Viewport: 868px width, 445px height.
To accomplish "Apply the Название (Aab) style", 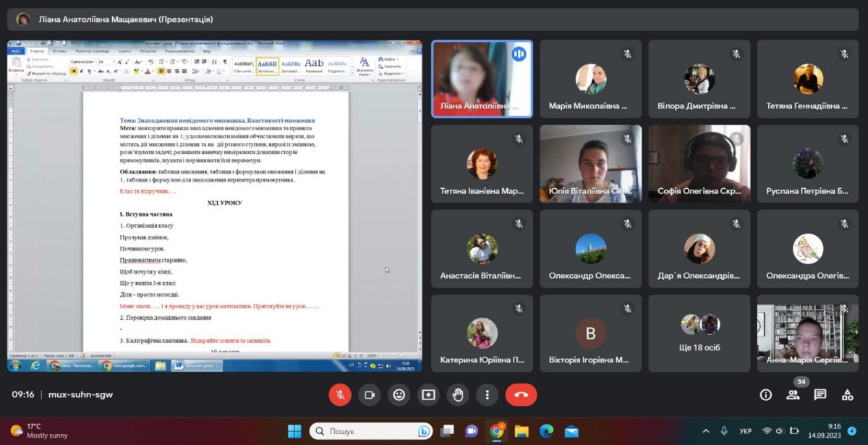I will (x=314, y=67).
